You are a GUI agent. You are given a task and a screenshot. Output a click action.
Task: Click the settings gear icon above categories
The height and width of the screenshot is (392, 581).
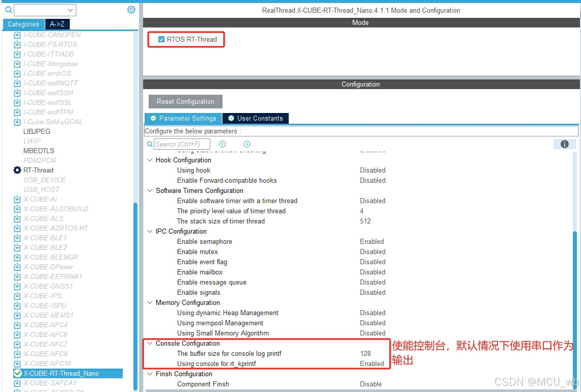(131, 10)
